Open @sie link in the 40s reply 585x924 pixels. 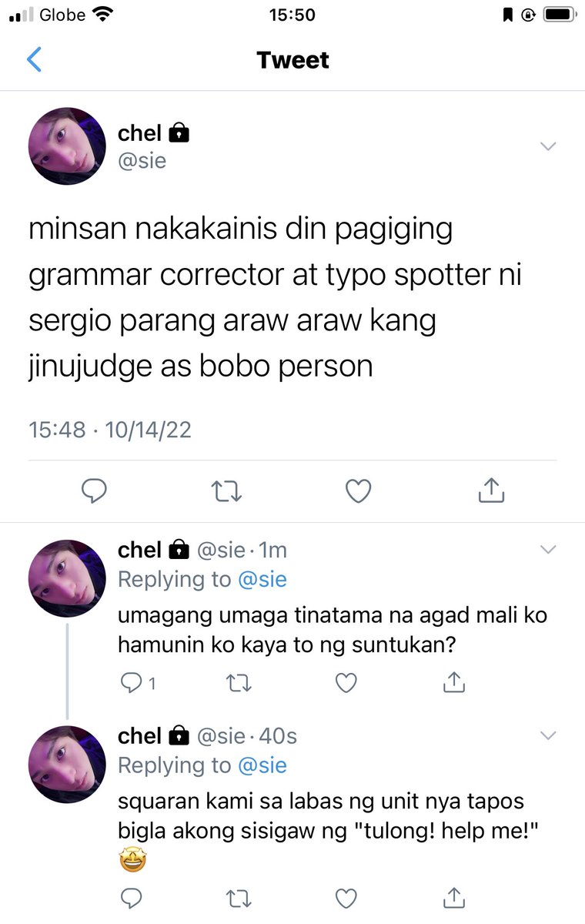262,765
